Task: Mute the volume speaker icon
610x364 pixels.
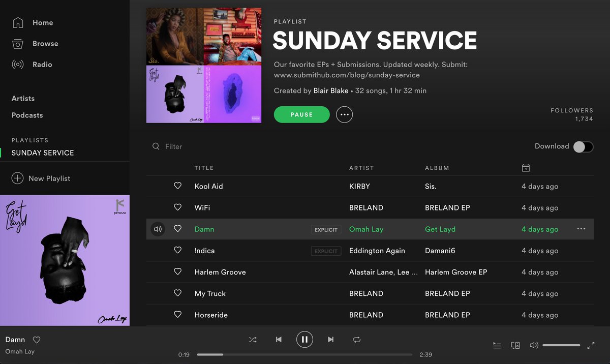Action: (x=534, y=345)
